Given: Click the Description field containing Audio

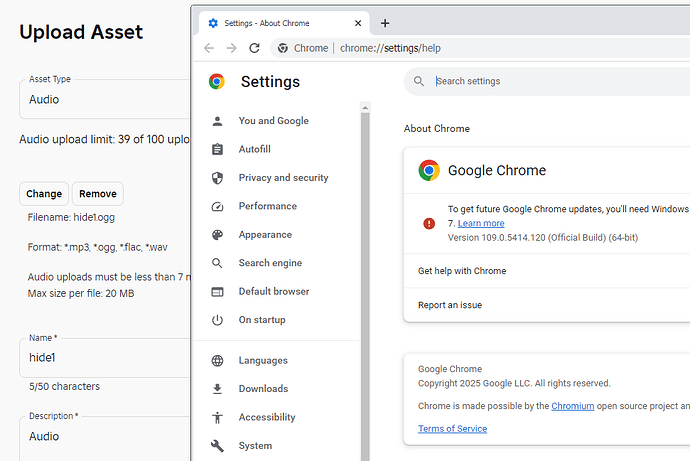Looking at the screenshot, I should (105, 439).
